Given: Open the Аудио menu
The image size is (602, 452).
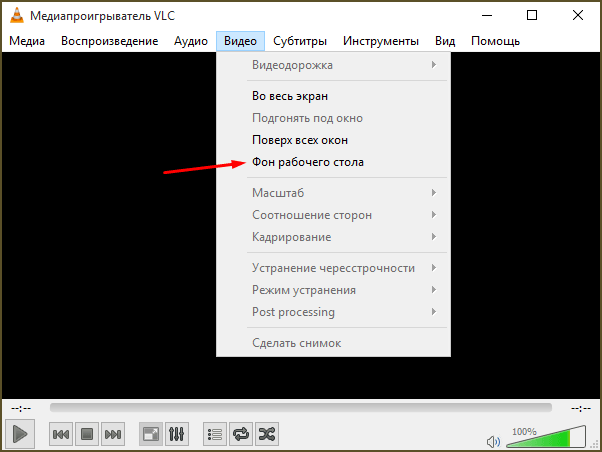Looking at the screenshot, I should [191, 41].
